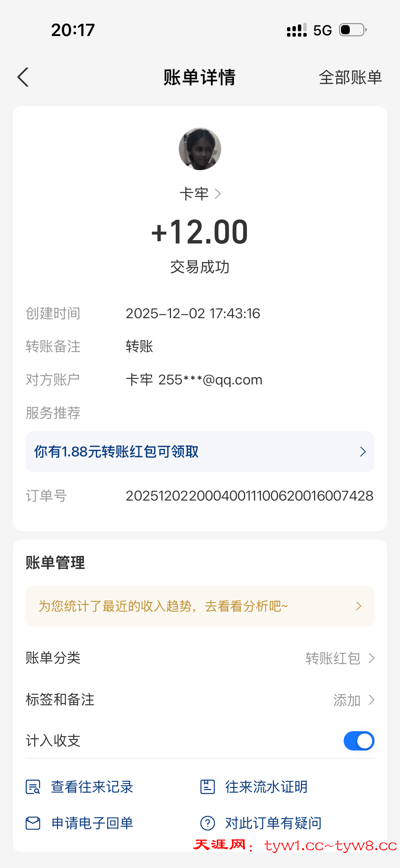Tap the transaction history list icon
This screenshot has width=400, height=868.
point(33,787)
